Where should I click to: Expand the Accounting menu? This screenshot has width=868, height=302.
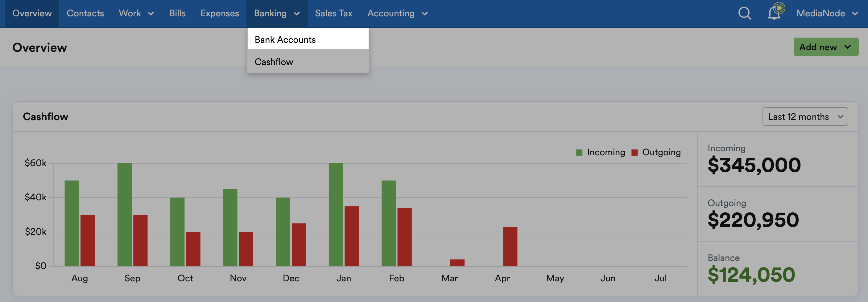point(398,14)
